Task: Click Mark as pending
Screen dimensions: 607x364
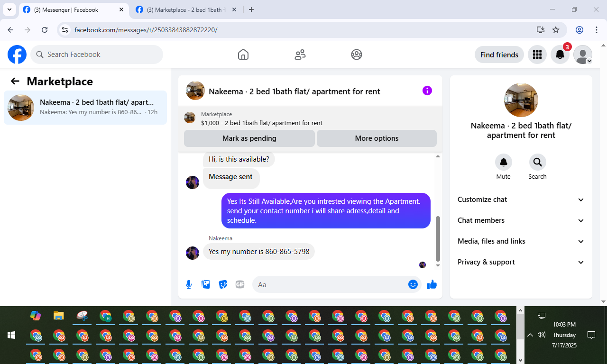Action: [x=249, y=138]
